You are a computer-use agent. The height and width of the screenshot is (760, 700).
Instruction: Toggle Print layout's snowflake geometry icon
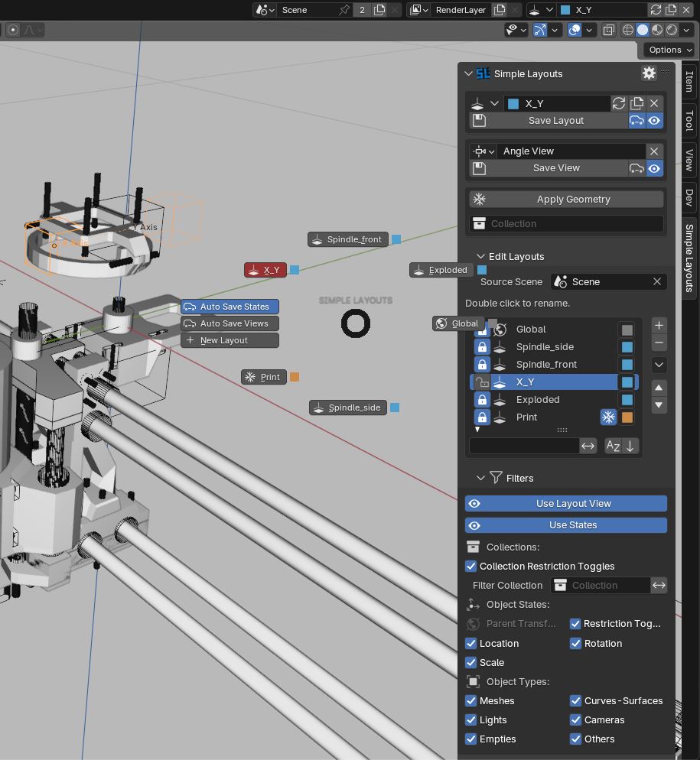tap(608, 417)
